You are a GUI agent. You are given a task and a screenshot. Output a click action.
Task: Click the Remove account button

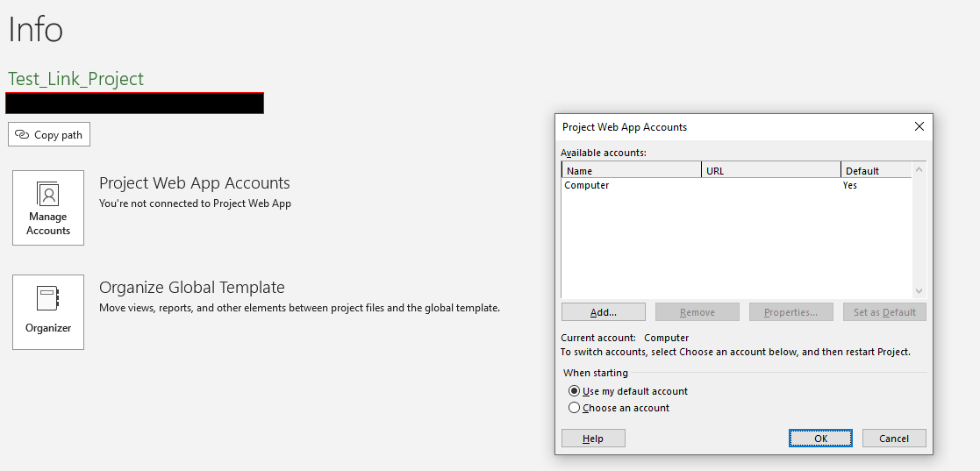[697, 312]
